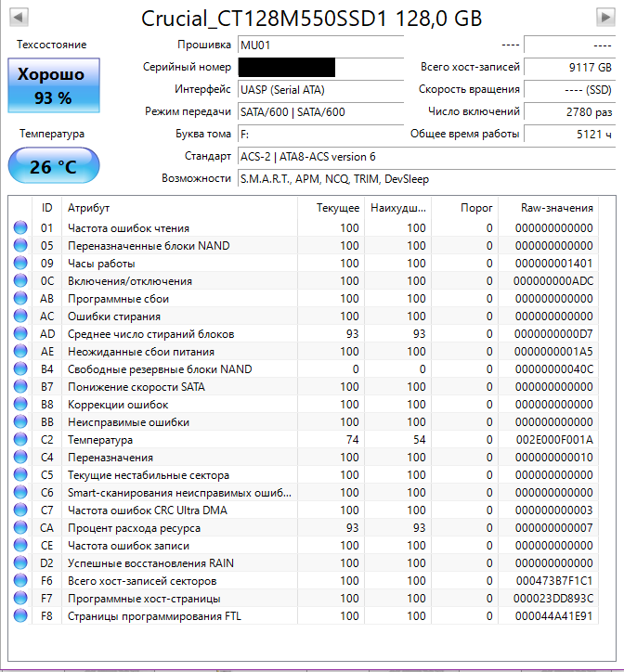Click status icon of attribute 05

[20, 245]
